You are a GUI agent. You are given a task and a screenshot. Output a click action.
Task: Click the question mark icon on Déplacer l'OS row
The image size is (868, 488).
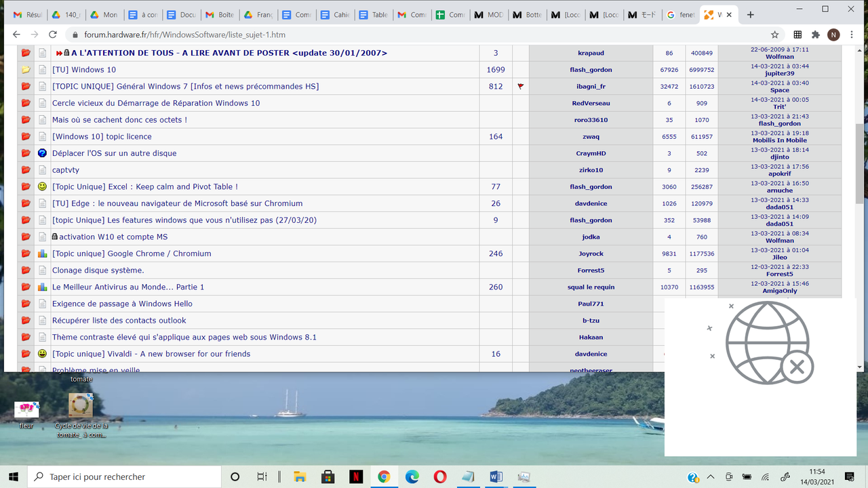[43, 153]
